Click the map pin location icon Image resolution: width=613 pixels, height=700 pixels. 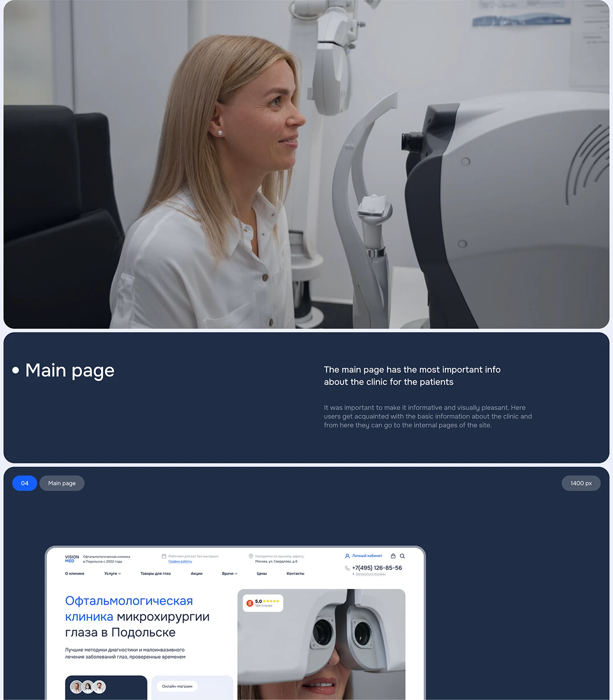[251, 556]
